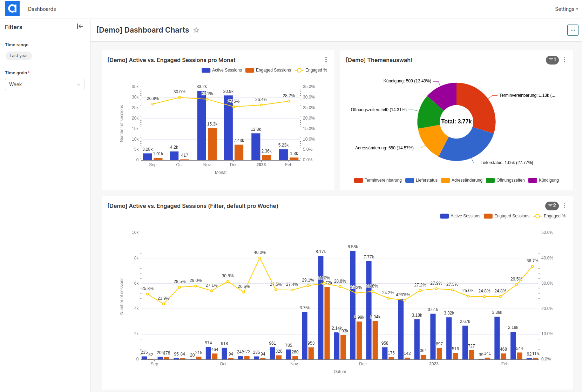
Task: Click the 15.3k November engaged sessions bar
Action: pos(212,144)
